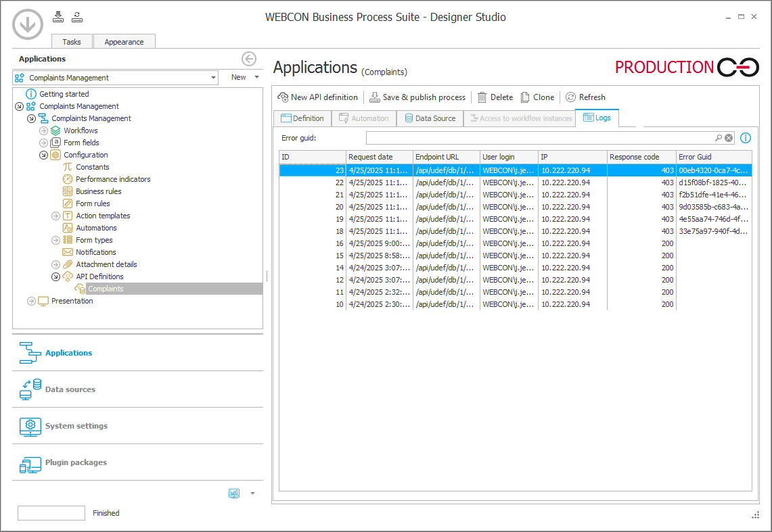The height and width of the screenshot is (532, 772).
Task: Click the info icon beside Error guid search
Action: point(746,138)
